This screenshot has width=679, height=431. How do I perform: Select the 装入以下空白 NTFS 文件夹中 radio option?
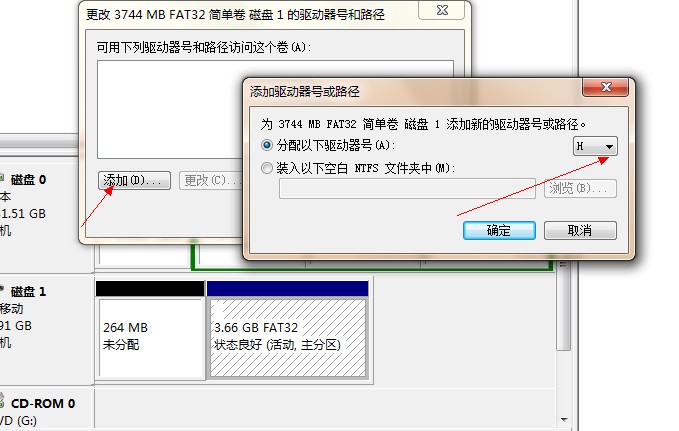point(267,168)
